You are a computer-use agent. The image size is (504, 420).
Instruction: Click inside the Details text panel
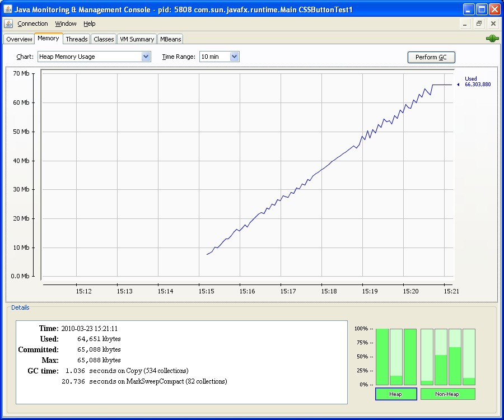click(181, 362)
